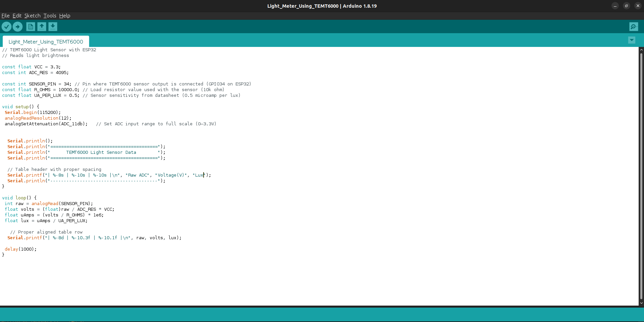Click on 'Serial.begin(115200);' line
This screenshot has width=644, height=322.
click(33, 113)
